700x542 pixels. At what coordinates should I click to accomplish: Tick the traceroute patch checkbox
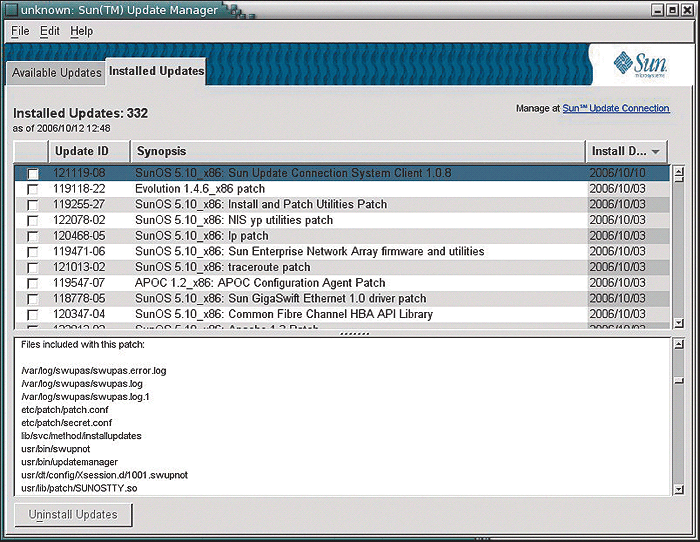tap(33, 267)
